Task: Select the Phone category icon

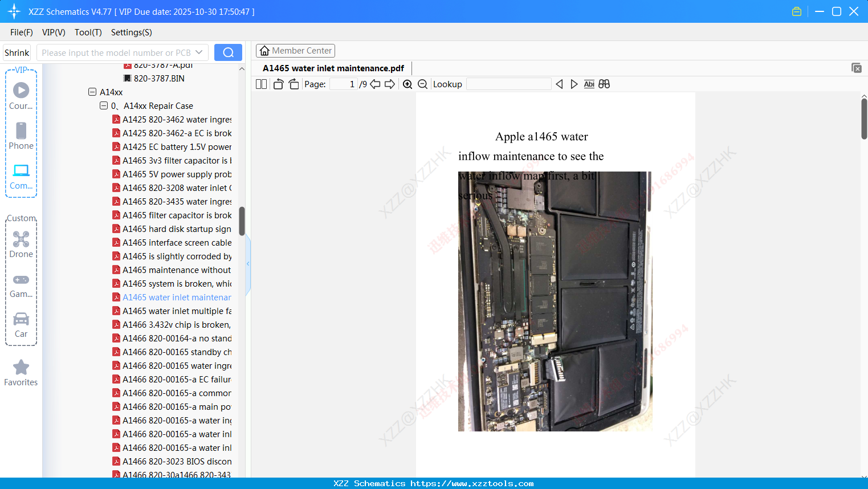Action: [21, 136]
